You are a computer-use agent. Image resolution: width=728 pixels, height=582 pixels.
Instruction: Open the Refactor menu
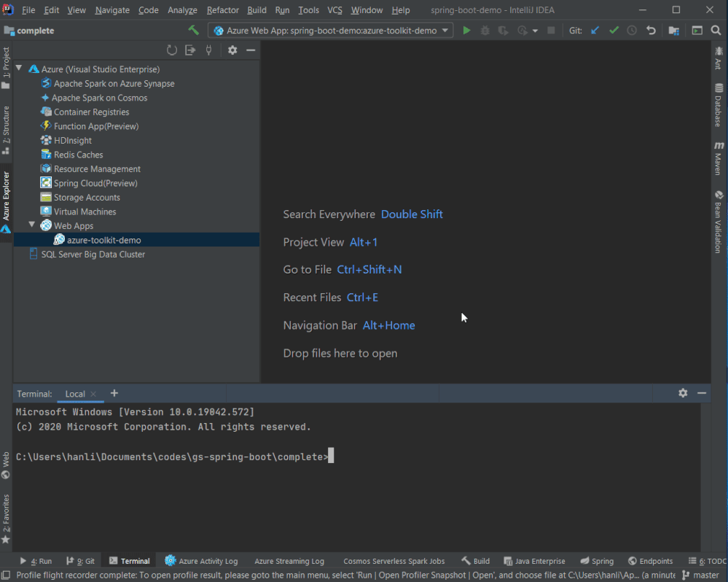coord(223,9)
